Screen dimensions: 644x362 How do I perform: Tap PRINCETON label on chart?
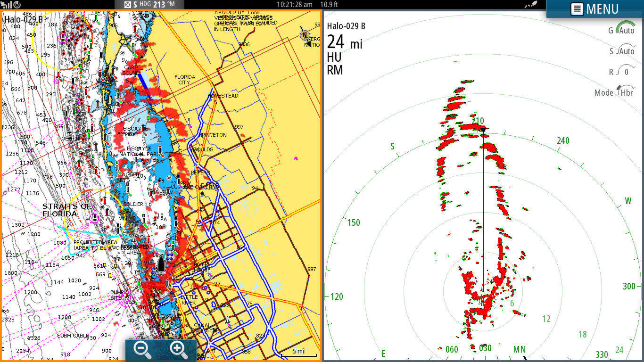(213, 135)
